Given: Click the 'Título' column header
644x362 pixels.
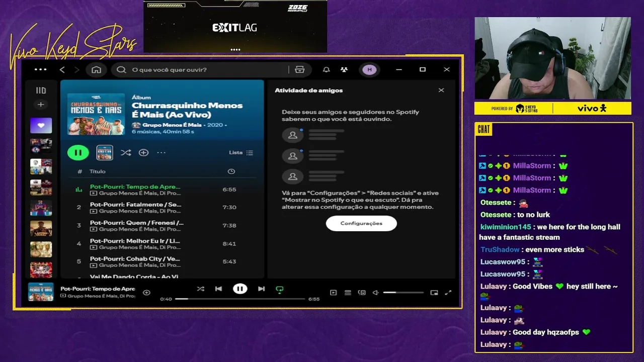Looking at the screenshot, I should [97, 171].
